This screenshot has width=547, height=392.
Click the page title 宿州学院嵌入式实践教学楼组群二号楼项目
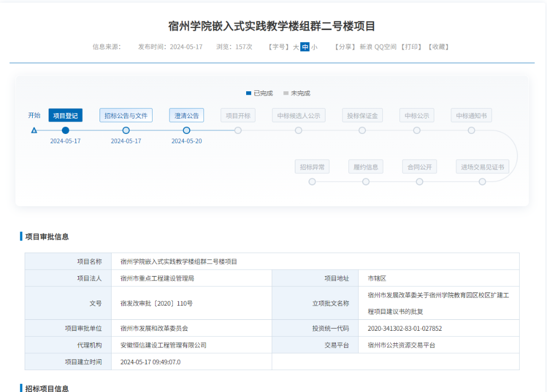point(272,26)
